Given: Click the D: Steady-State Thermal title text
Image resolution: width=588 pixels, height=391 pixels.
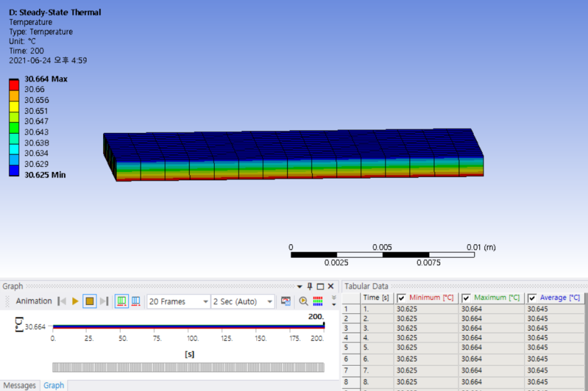Looking at the screenshot, I should [55, 13].
